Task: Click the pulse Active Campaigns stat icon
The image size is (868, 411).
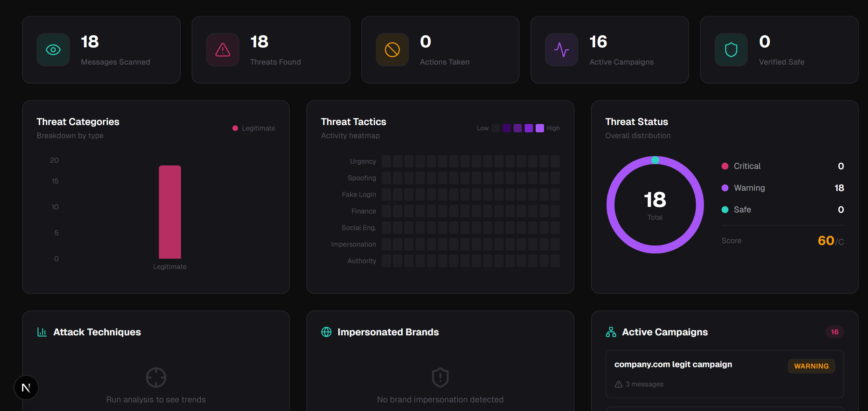Action: point(561,50)
